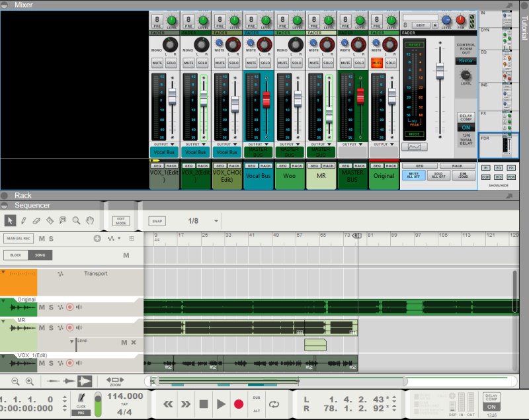Screen dimensions: 529x420
Task: Click the Vocal Bus channel red fader
Action: pyautogui.click(x=266, y=99)
